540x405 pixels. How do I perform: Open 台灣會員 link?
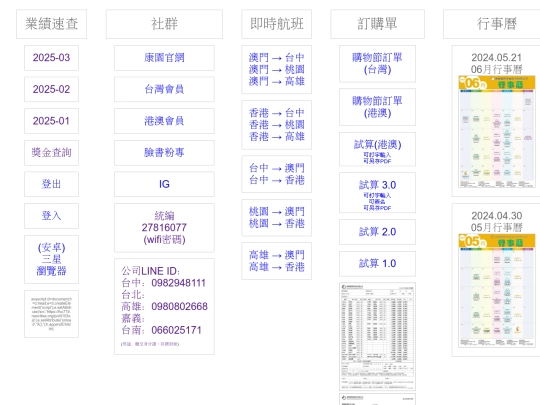164,89
